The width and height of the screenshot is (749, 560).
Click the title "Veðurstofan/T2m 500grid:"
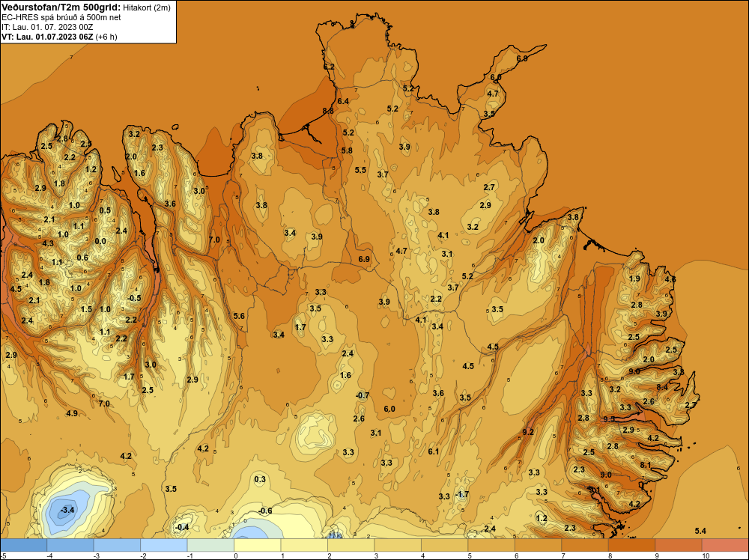pos(61,7)
